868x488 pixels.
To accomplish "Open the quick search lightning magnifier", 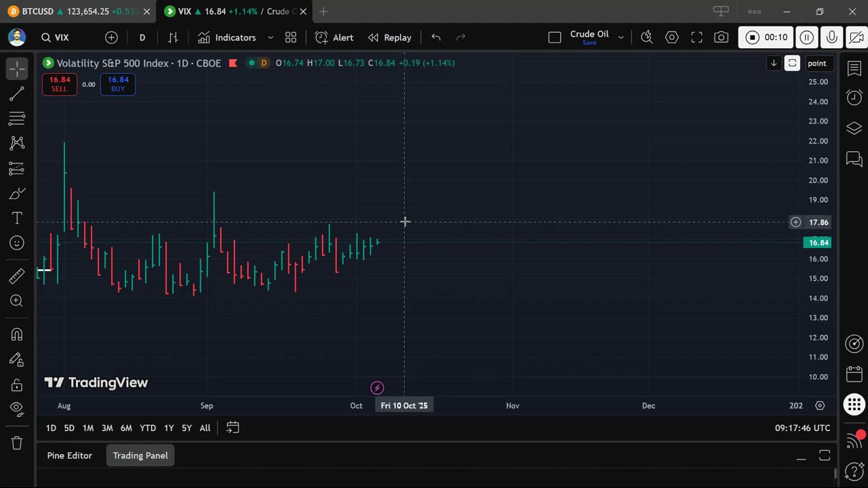I will coord(647,38).
